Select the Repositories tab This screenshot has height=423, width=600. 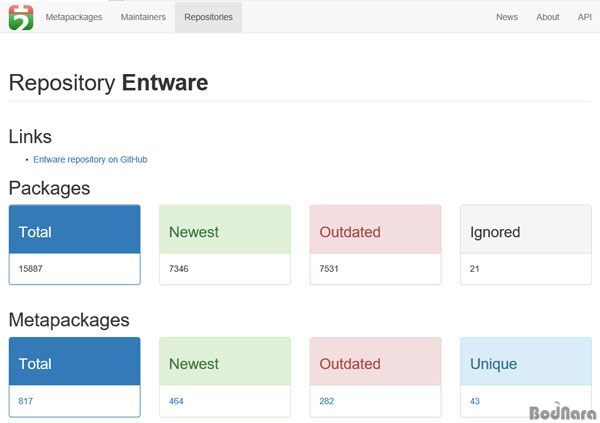(209, 17)
